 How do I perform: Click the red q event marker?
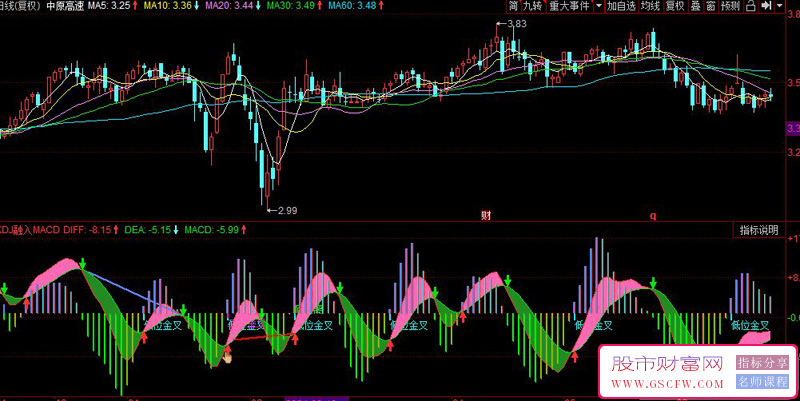[x=653, y=216]
